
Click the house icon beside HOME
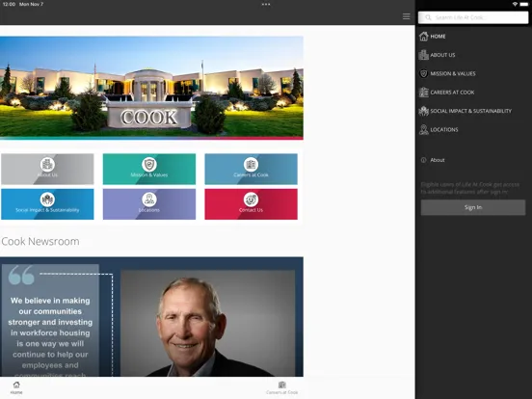pos(423,36)
